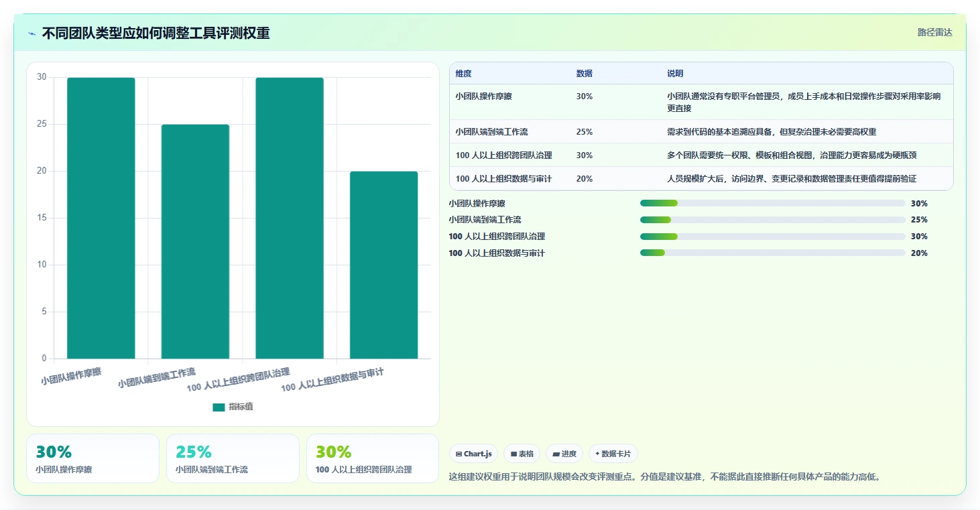Select the 100 人以上组织跨团队治理 table cell
The width and height of the screenshot is (980, 510).
tap(503, 155)
